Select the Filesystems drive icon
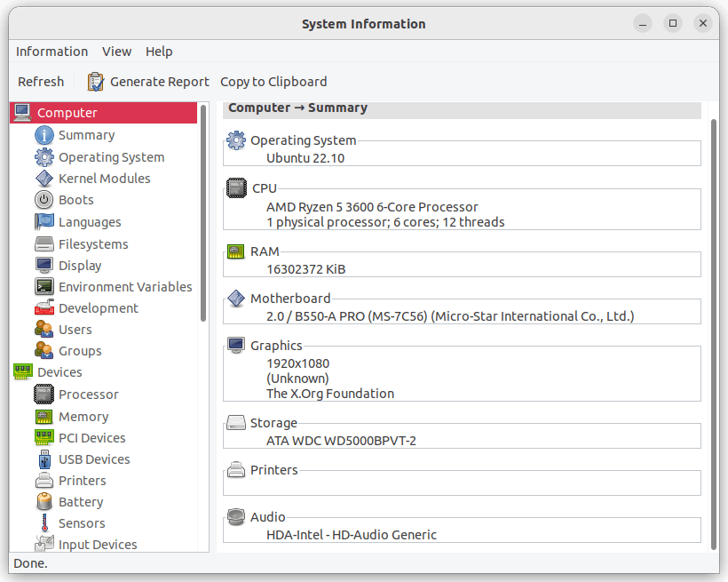 44,244
